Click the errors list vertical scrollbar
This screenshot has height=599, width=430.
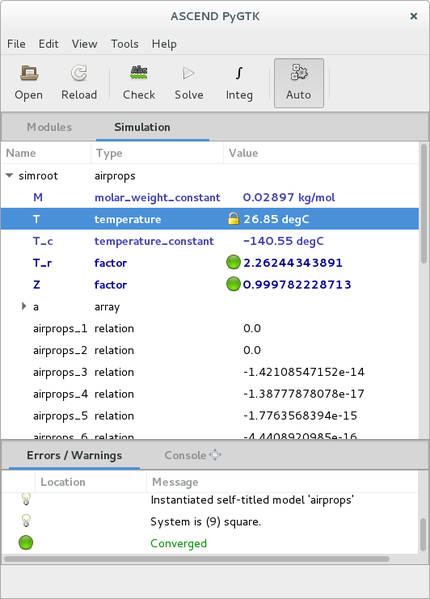423,534
